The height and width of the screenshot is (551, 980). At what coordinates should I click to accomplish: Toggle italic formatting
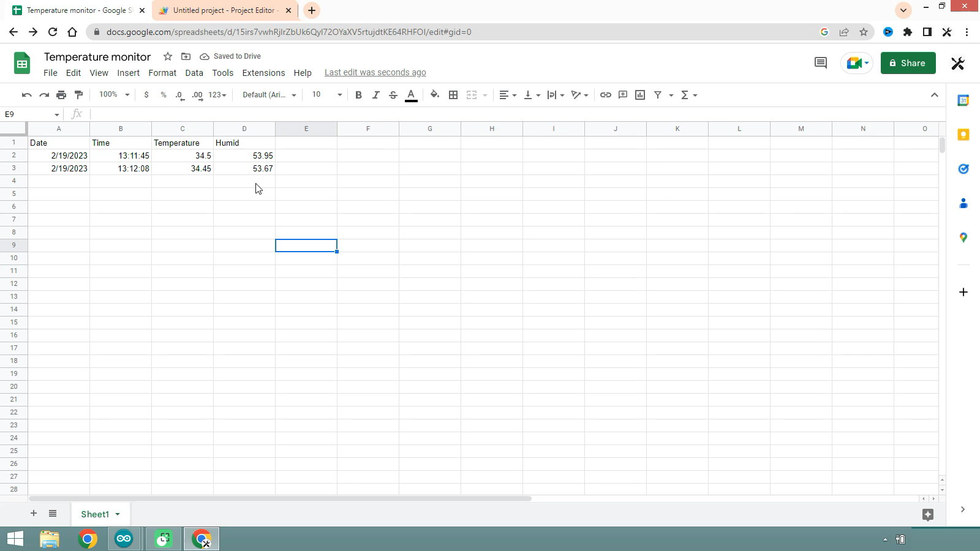point(375,95)
